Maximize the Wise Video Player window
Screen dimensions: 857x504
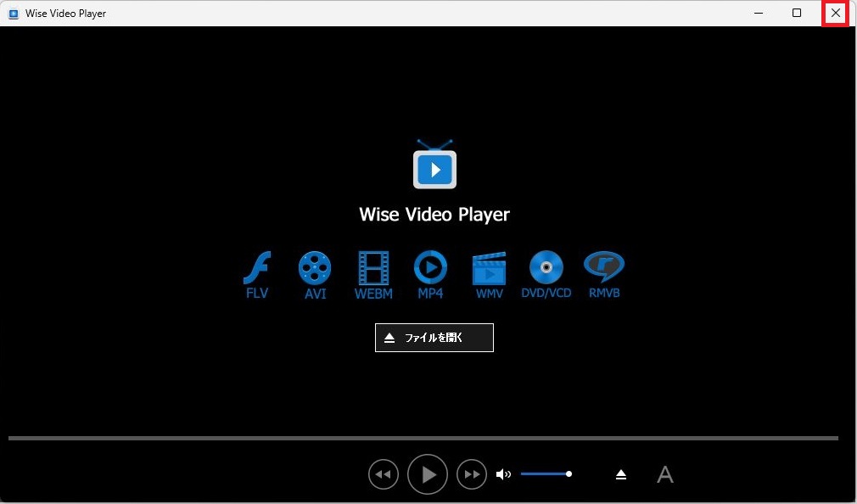(797, 13)
